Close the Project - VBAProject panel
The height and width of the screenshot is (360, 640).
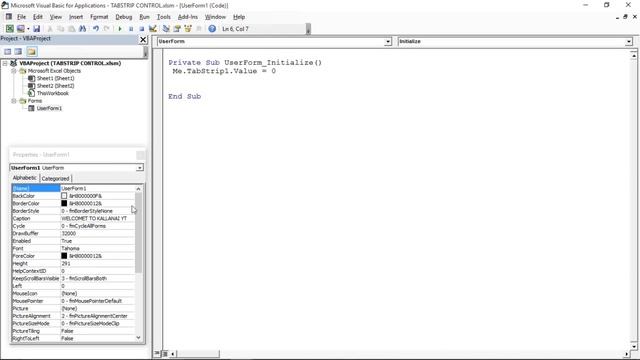click(x=143, y=39)
